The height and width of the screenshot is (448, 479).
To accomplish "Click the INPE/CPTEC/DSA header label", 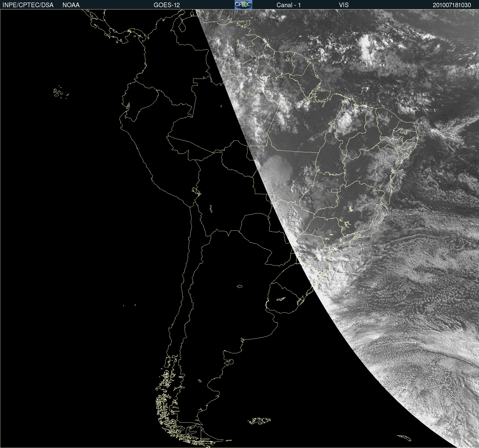I will pyautogui.click(x=28, y=5).
